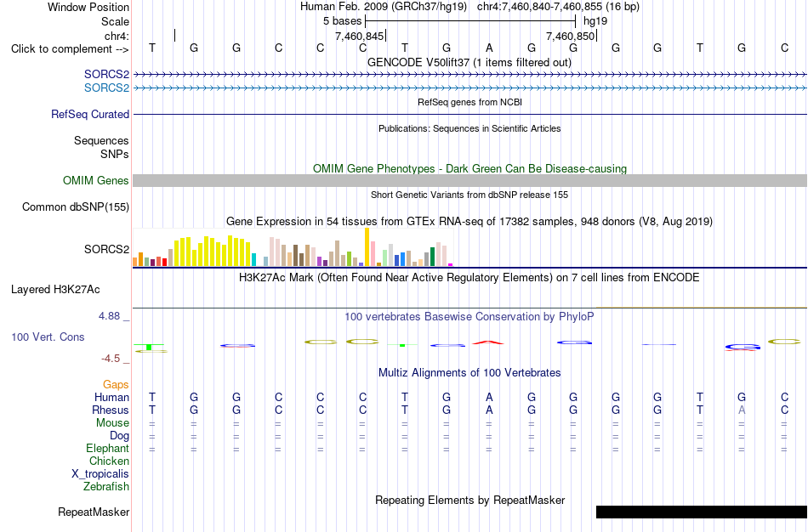
Task: Click the Layered H3K27Ac label
Action: click(x=55, y=290)
